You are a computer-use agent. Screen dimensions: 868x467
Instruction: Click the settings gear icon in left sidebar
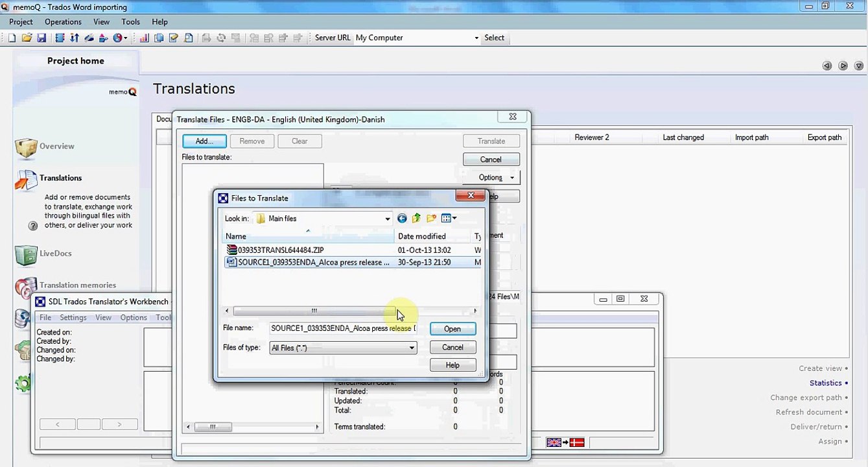click(23, 383)
